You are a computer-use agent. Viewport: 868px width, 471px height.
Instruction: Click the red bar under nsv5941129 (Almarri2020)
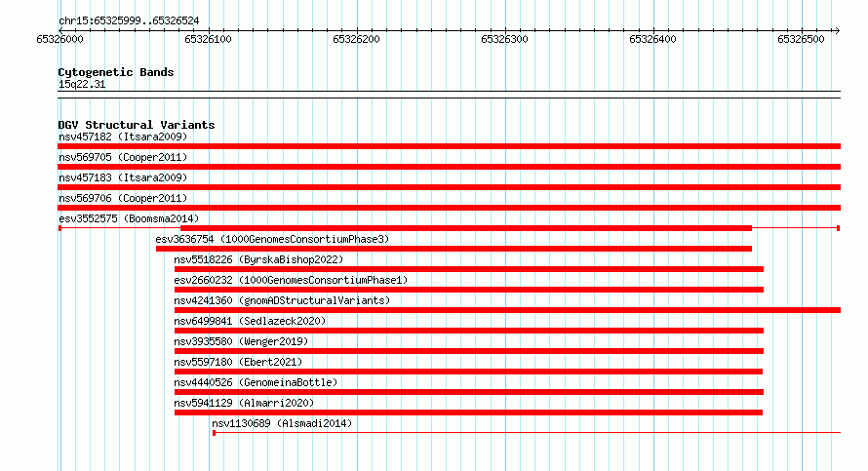(468, 412)
